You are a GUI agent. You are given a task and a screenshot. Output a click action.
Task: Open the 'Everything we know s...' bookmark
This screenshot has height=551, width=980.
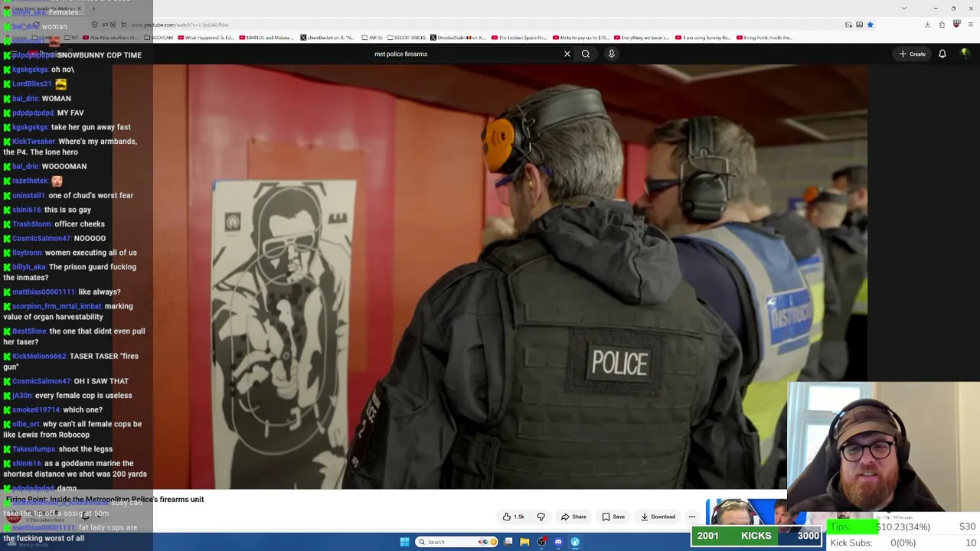point(642,37)
